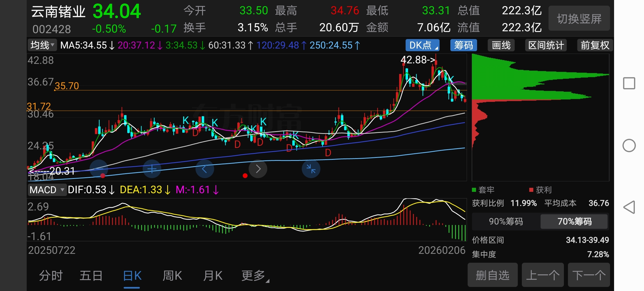Tap the zoom-out minus chart button
Viewport: 644px width, 291px height.
(x=99, y=169)
